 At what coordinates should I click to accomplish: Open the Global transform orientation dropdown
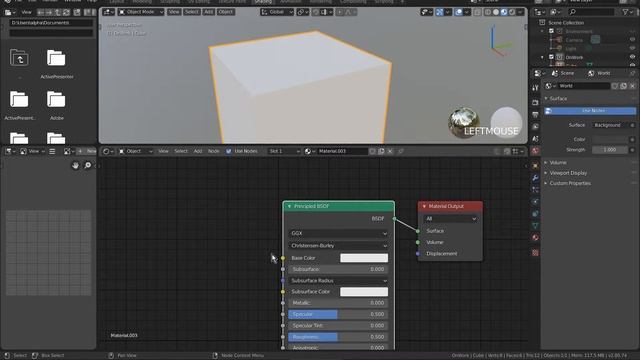[277, 12]
